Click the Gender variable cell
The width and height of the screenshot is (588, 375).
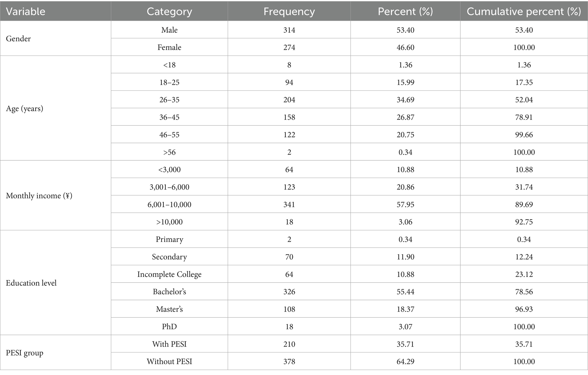click(18, 39)
